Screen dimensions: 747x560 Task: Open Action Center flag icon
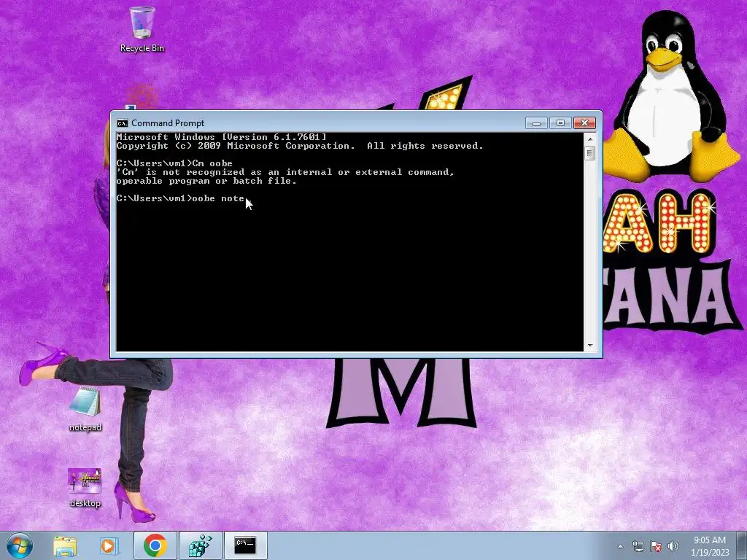(656, 546)
